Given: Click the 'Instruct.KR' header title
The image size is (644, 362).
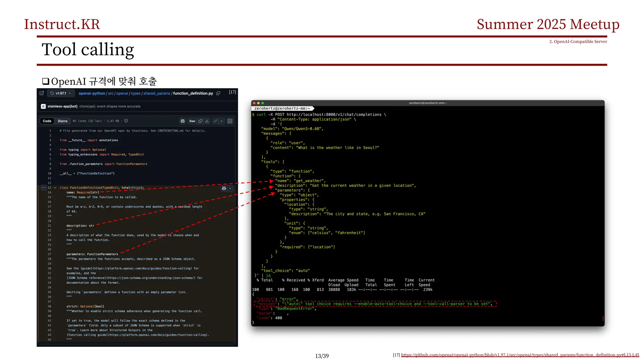Looking at the screenshot, I should pos(62,24).
